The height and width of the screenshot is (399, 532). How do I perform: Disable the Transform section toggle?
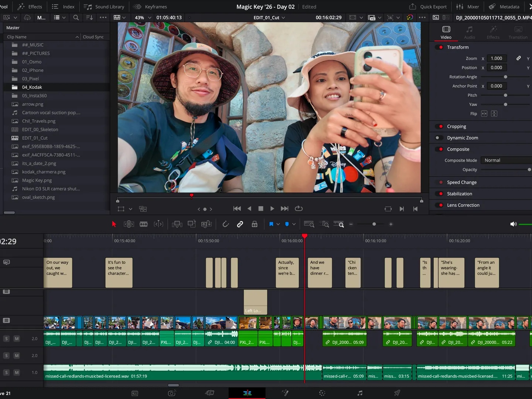[439, 47]
